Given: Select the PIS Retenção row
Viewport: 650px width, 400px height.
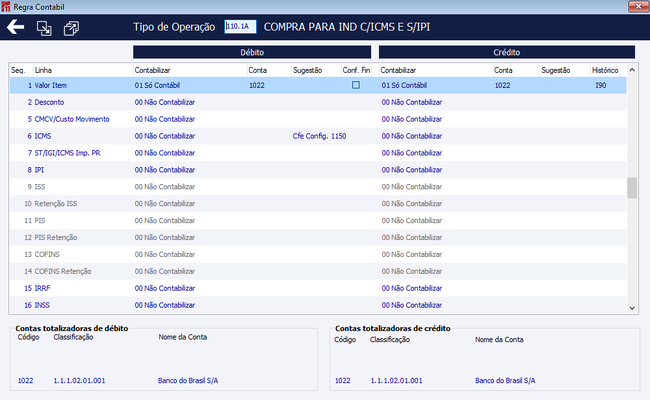Looking at the screenshot, I should (x=318, y=238).
